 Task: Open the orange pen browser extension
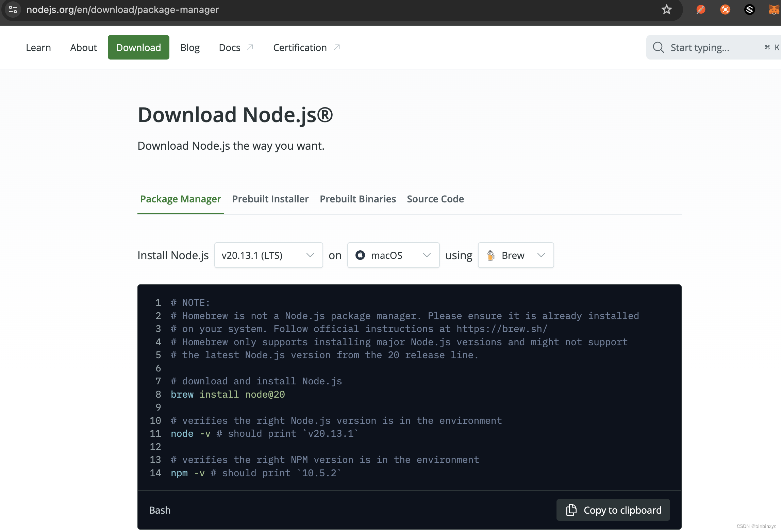tap(701, 10)
